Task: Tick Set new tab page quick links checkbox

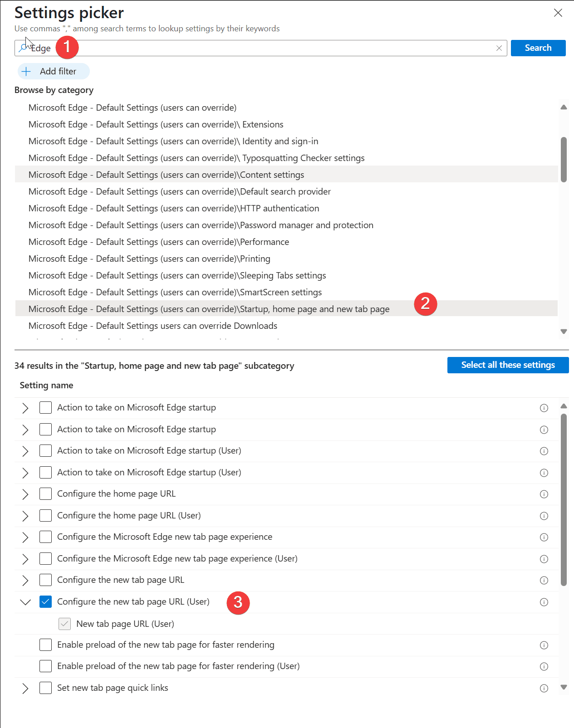Action: pyautogui.click(x=45, y=688)
